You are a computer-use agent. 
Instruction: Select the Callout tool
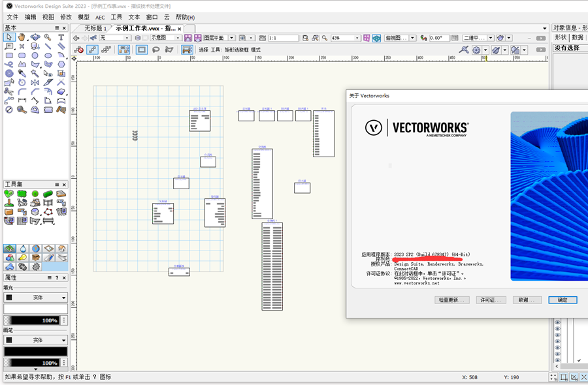coord(9,46)
